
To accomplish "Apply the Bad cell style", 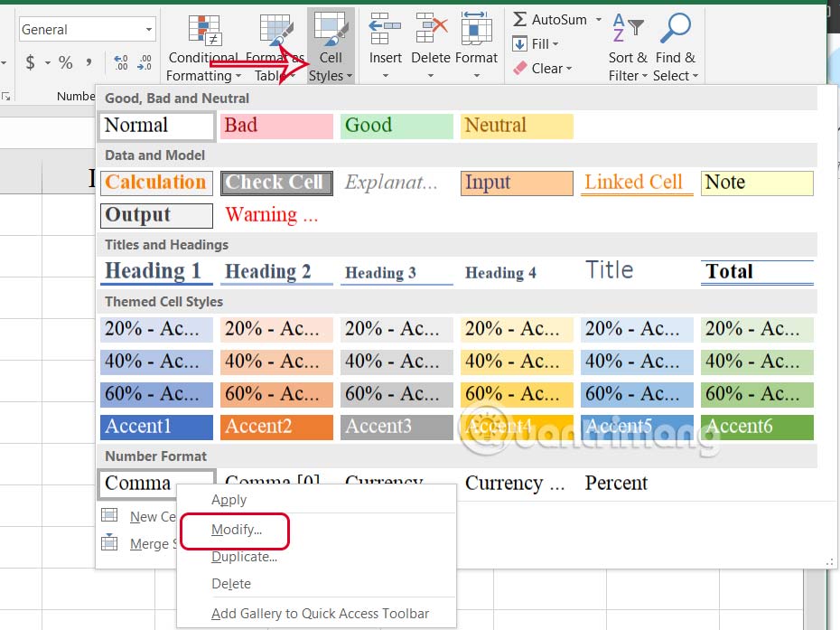I will (276, 126).
